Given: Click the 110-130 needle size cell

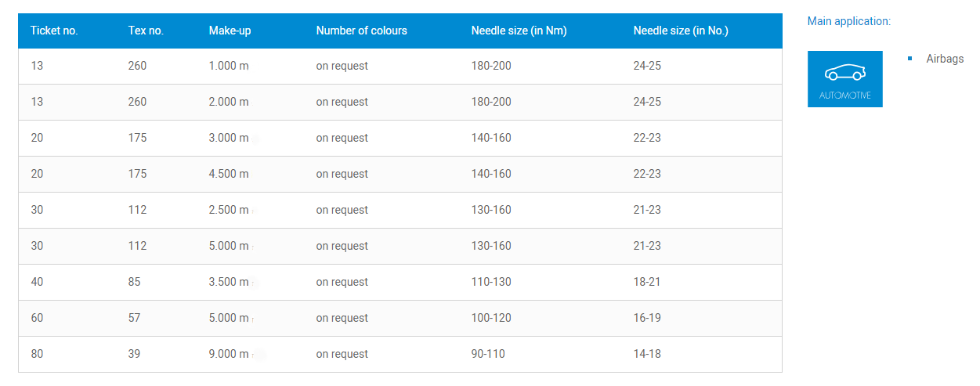Looking at the screenshot, I should (x=491, y=282).
